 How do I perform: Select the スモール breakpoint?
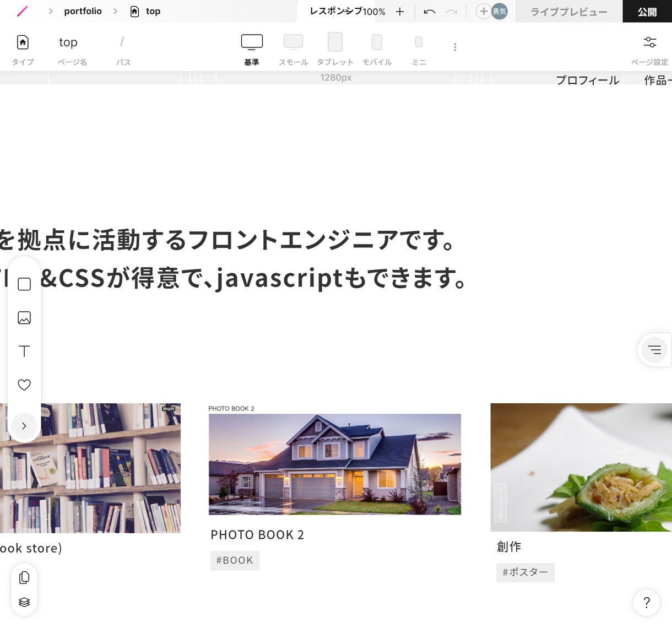pyautogui.click(x=293, y=48)
